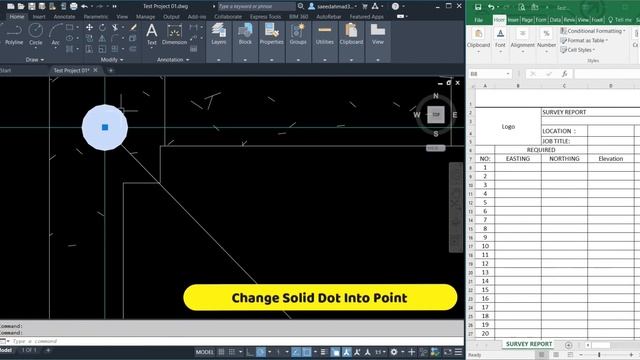
Task: Open Cell Styles dropdown
Action: [x=577, y=50]
